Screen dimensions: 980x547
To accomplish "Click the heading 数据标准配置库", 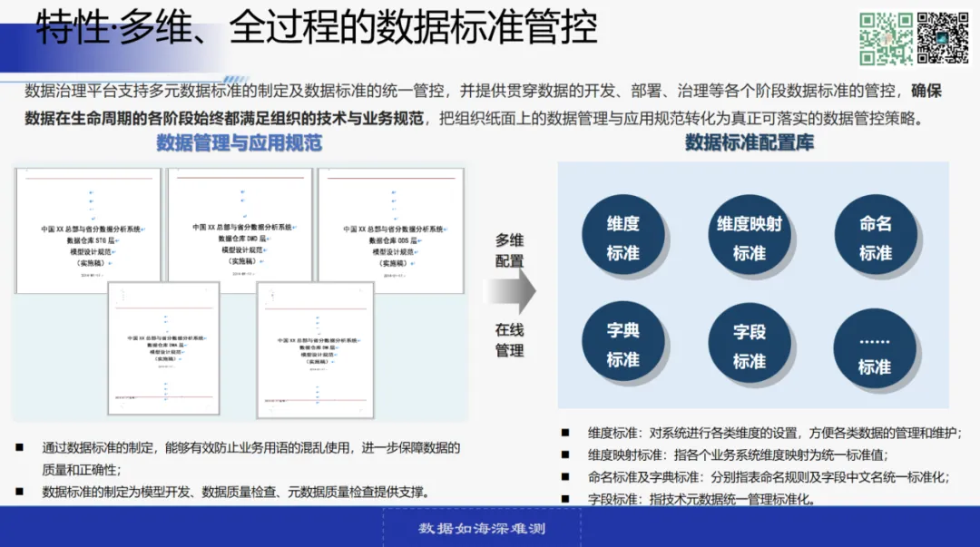I will [750, 142].
